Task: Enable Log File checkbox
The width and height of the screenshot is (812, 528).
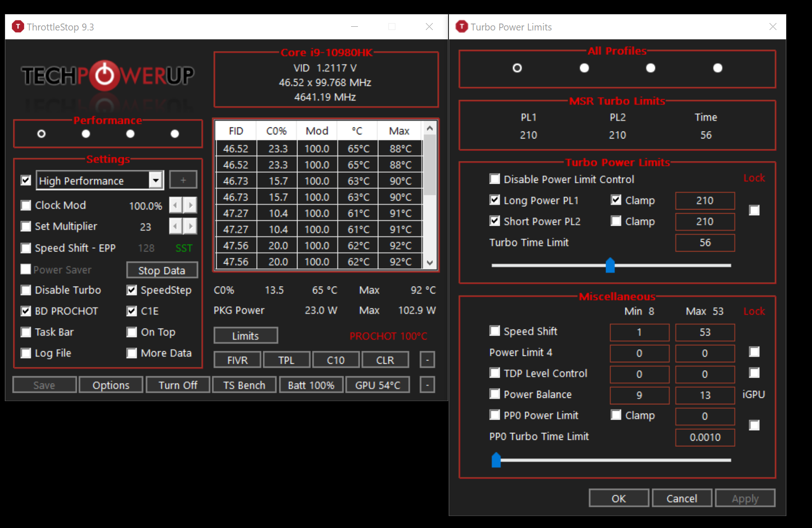Action: click(x=26, y=353)
